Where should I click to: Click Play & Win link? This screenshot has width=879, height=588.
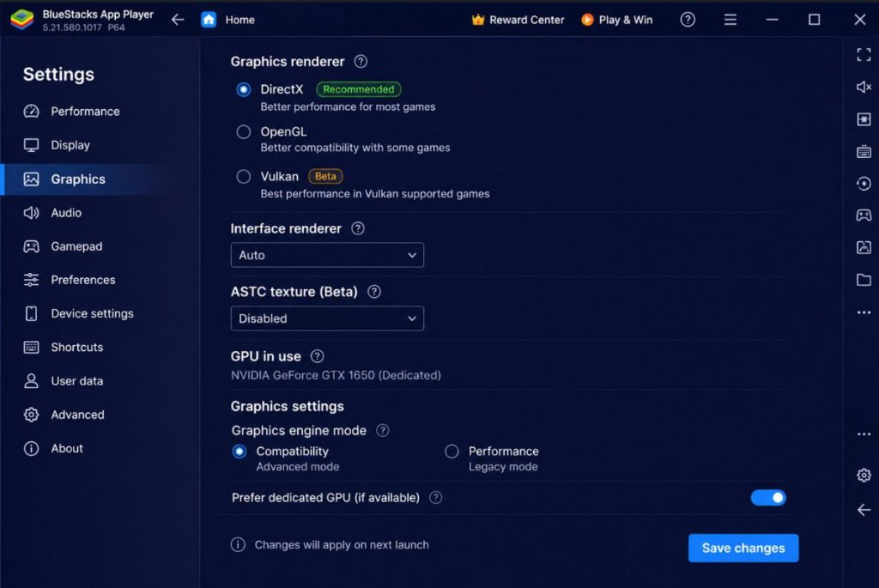tap(626, 21)
